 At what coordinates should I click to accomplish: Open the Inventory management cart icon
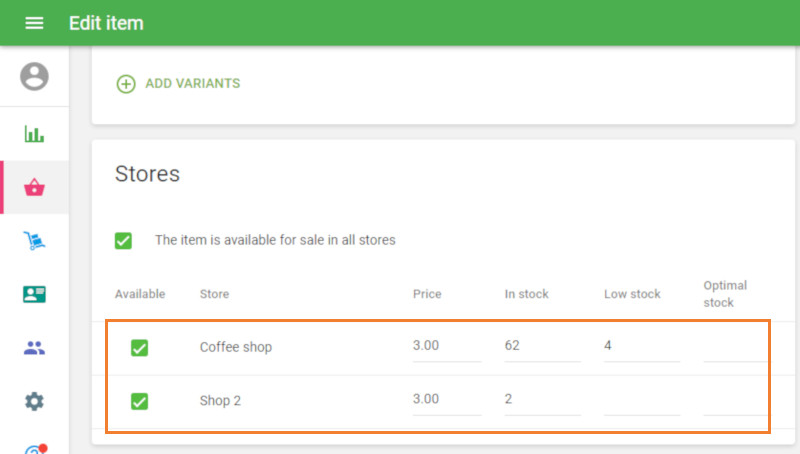tap(34, 241)
